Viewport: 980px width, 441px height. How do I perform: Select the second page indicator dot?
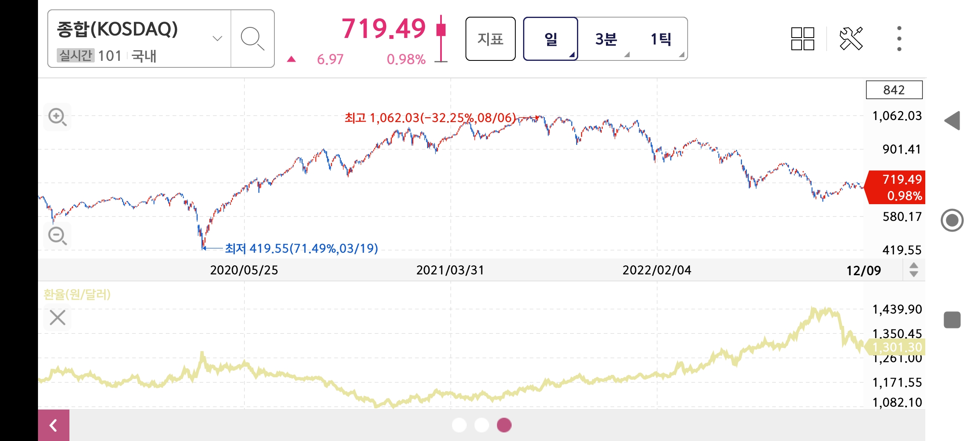click(482, 425)
